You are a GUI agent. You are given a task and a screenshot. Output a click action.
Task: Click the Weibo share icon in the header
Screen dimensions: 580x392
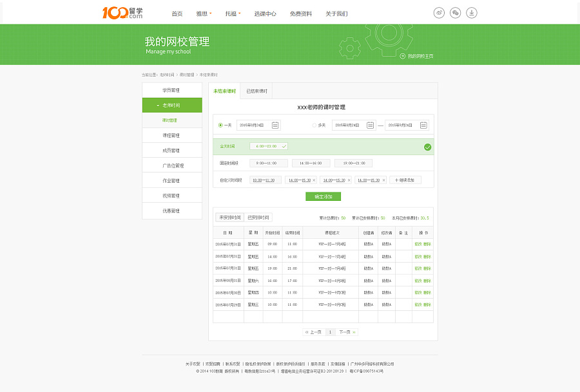[x=440, y=12]
